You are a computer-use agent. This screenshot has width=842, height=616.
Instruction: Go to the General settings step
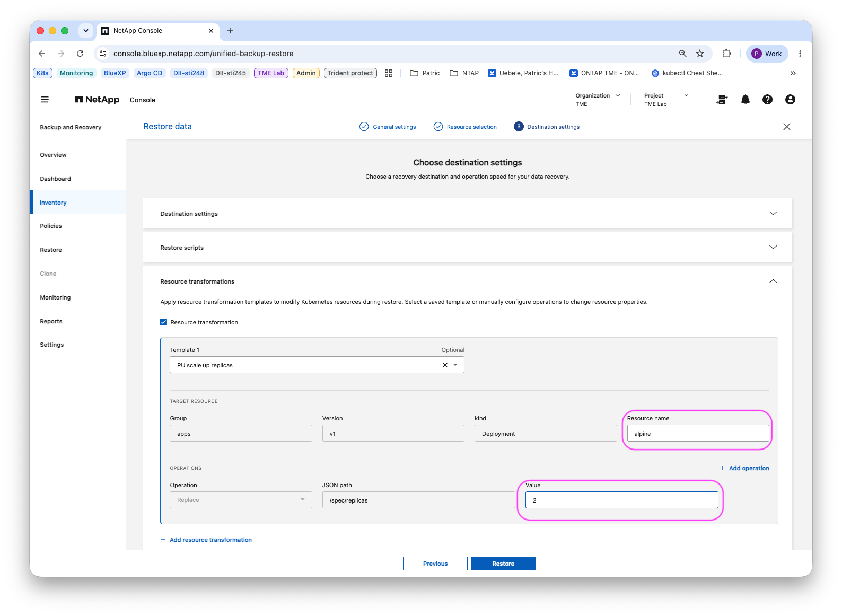pyautogui.click(x=388, y=127)
